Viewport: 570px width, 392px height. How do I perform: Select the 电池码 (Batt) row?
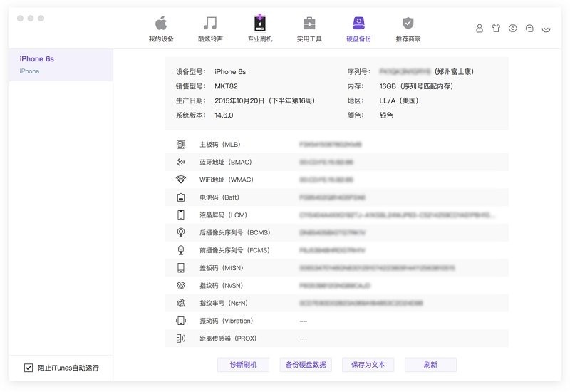tap(336, 197)
